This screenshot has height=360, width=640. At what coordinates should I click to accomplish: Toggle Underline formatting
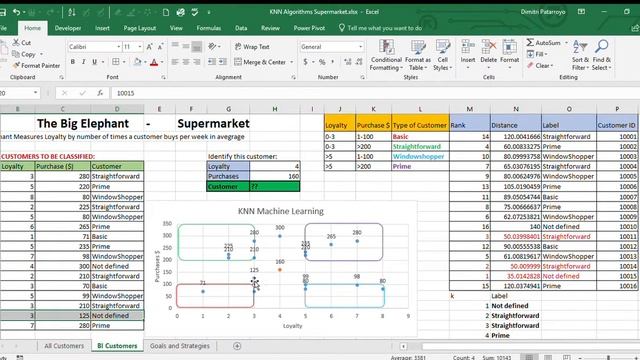94,62
